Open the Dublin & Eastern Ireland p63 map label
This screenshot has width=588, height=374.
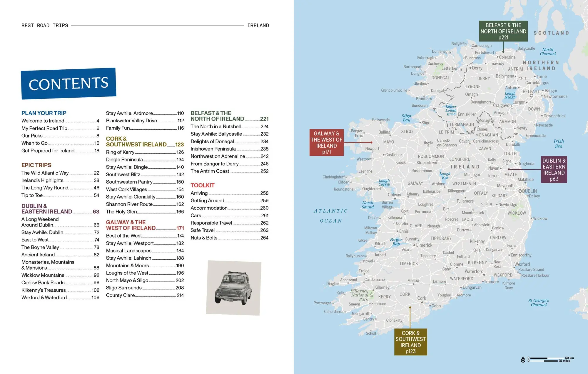[x=554, y=170]
